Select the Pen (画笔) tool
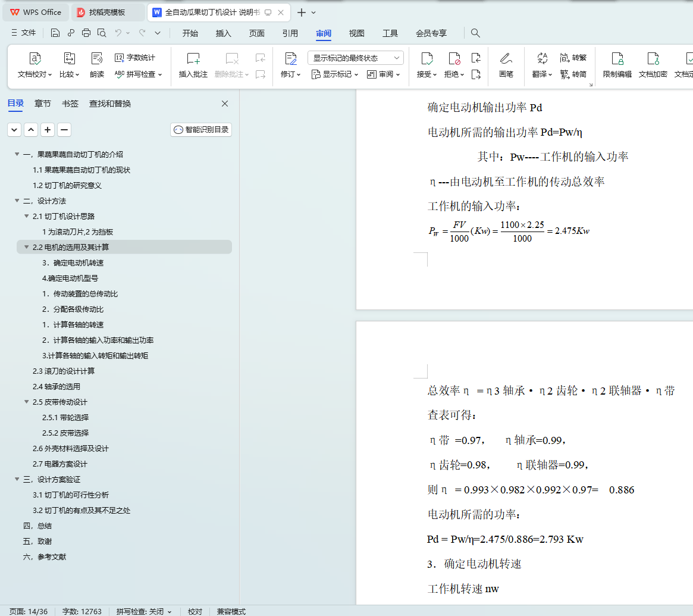This screenshot has width=693, height=616. coord(506,64)
